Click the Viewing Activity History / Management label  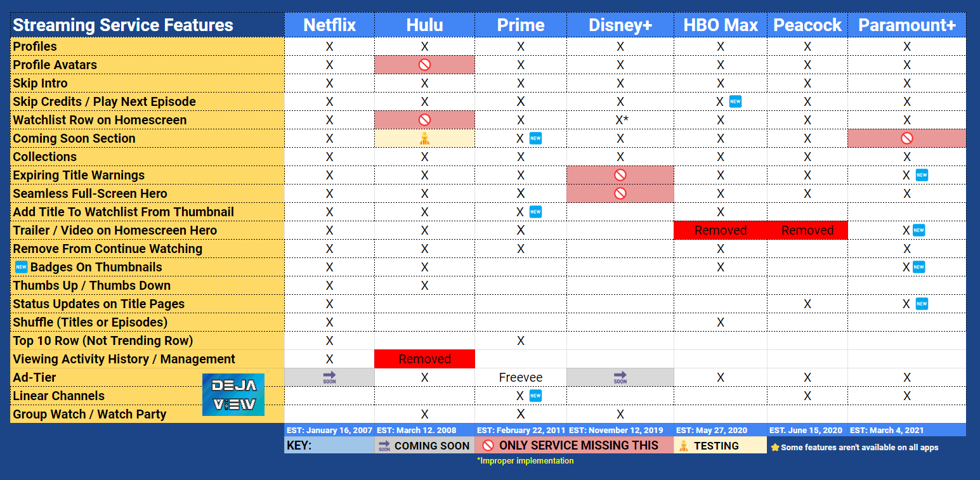click(x=124, y=359)
